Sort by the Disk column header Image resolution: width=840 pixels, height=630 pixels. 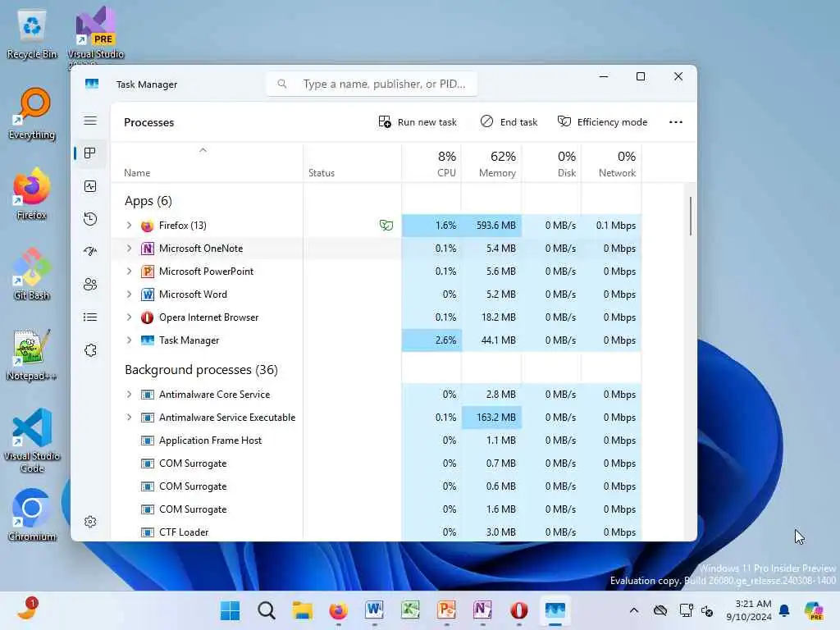551,163
